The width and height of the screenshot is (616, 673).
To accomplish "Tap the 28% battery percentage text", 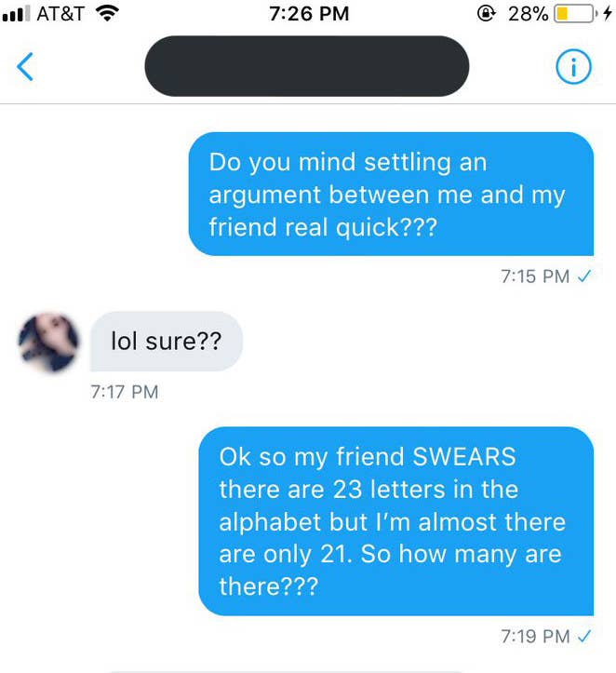I will coord(528,14).
